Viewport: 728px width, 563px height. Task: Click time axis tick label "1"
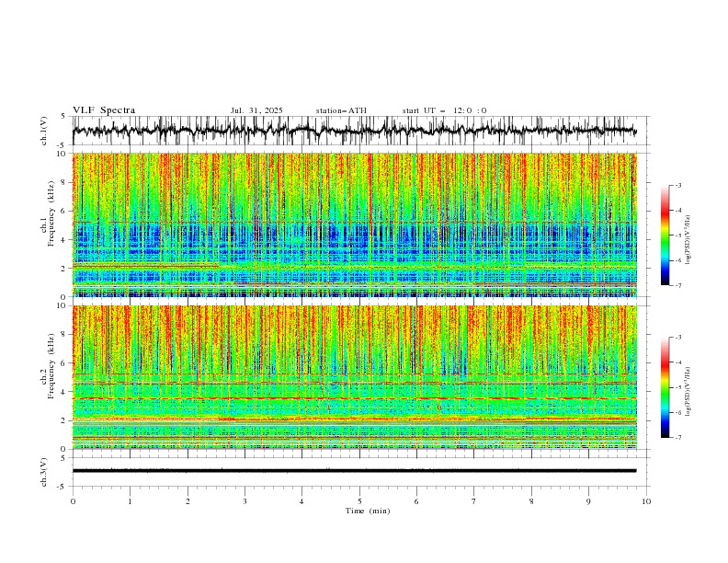(x=130, y=501)
